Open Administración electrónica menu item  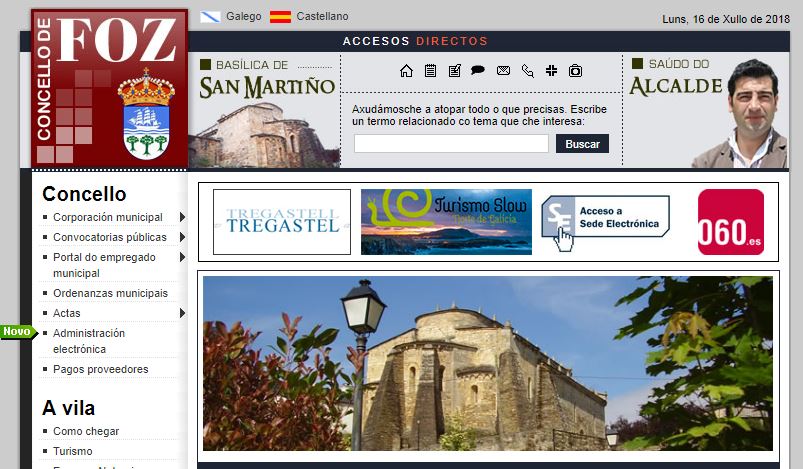(89, 341)
